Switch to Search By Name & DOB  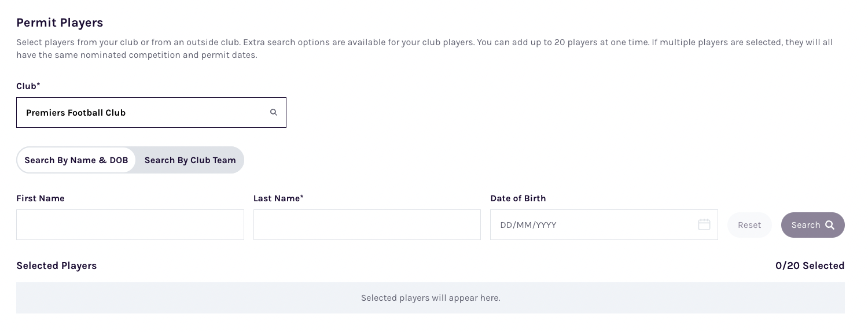76,160
